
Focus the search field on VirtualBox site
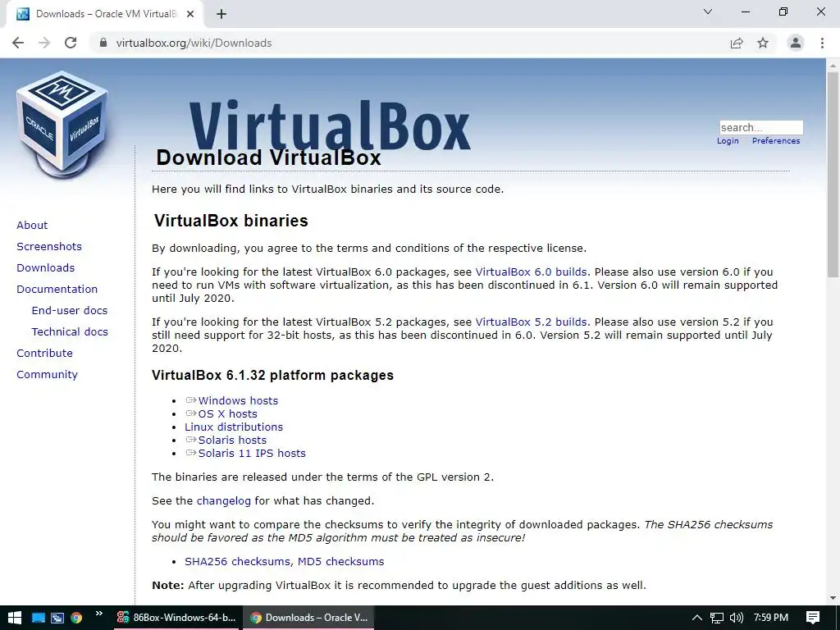pos(761,127)
